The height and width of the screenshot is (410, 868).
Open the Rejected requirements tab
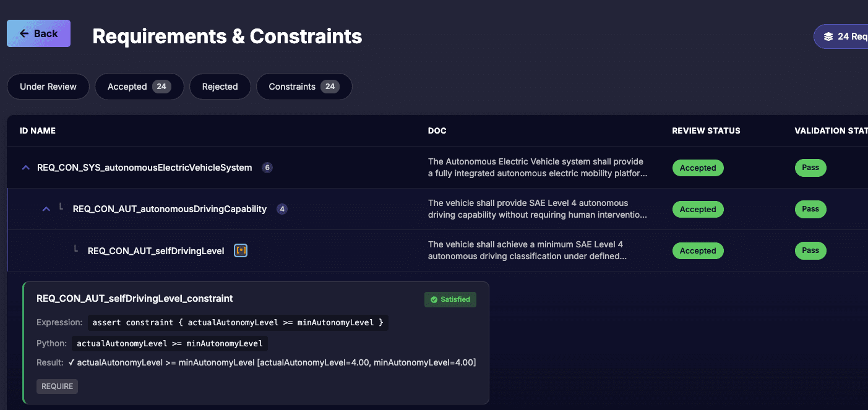220,86
